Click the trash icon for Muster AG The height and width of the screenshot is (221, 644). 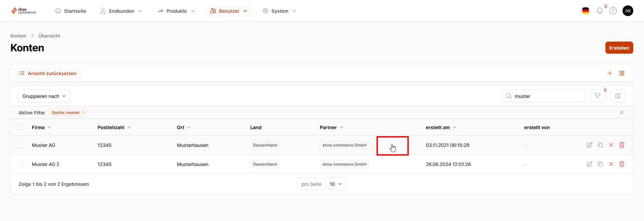click(622, 145)
